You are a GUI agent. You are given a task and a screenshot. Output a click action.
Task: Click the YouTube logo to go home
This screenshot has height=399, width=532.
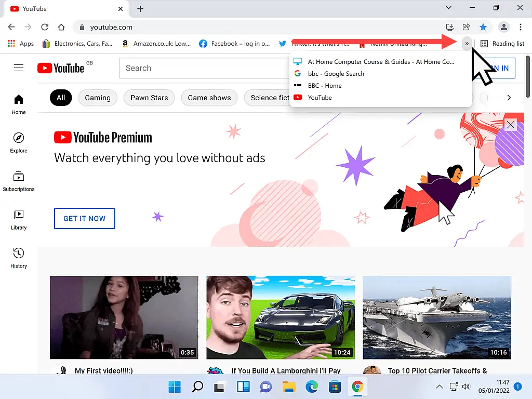61,68
